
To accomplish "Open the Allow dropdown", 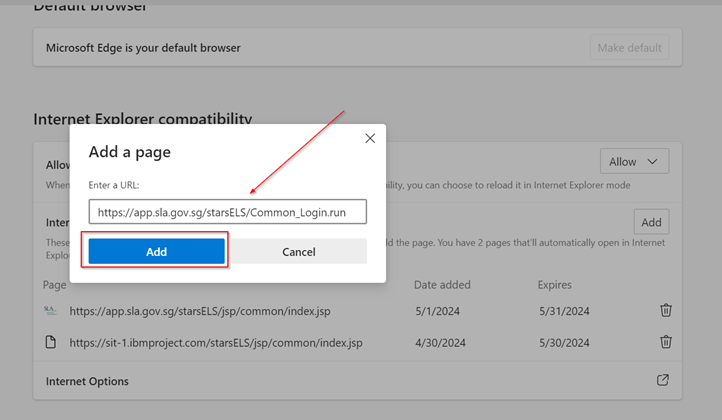I will 634,161.
